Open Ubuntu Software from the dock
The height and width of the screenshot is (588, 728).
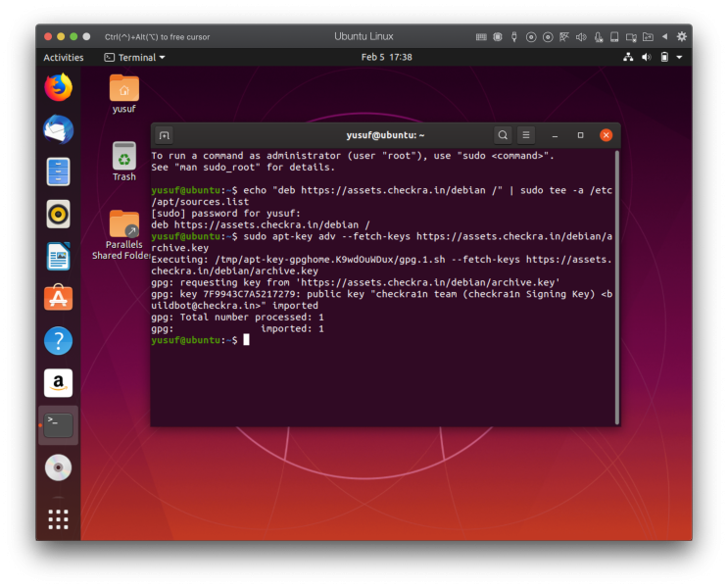tap(58, 297)
